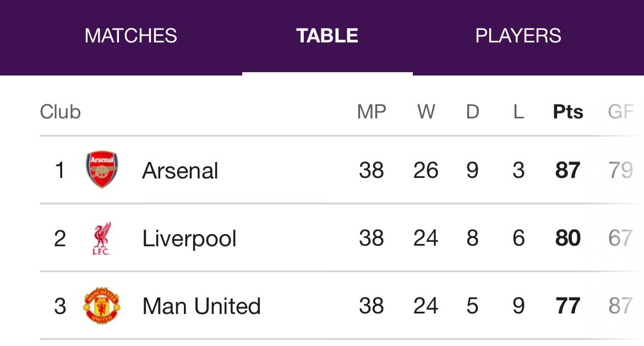
Task: Open the Arsenal team name link
Action: pos(180,170)
